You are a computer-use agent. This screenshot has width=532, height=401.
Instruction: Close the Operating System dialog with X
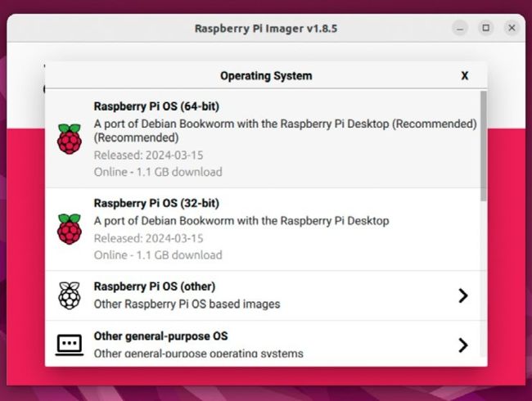(x=465, y=75)
